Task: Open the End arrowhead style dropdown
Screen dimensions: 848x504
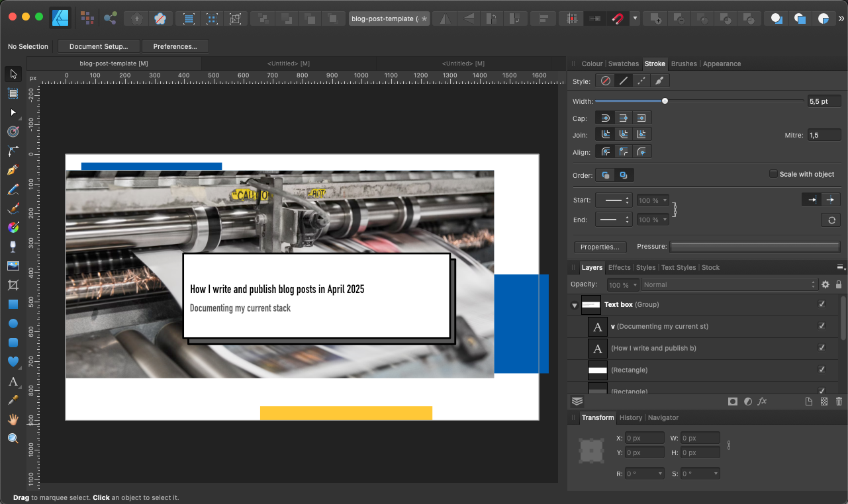Action: coord(614,220)
